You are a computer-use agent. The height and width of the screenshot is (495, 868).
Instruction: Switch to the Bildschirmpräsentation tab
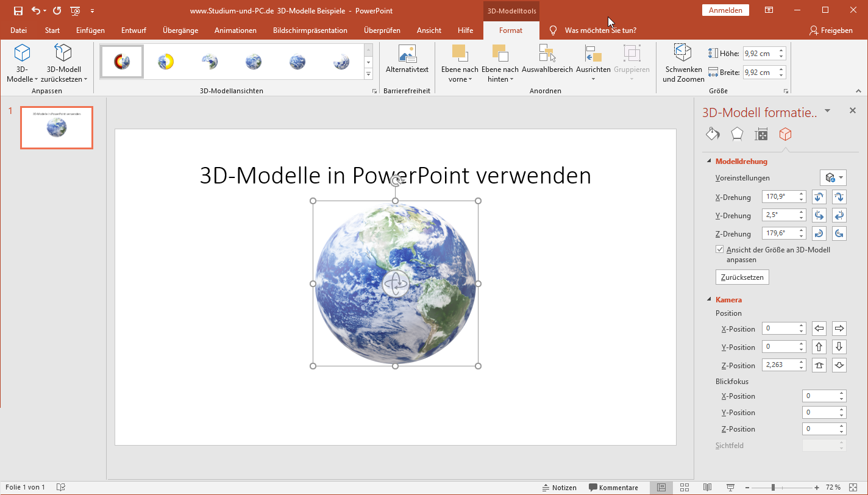[310, 30]
